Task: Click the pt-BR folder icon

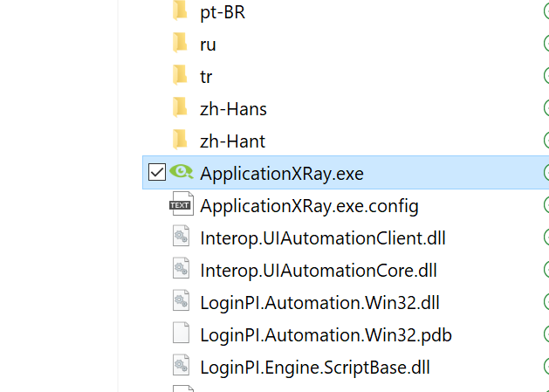Action: (x=180, y=10)
